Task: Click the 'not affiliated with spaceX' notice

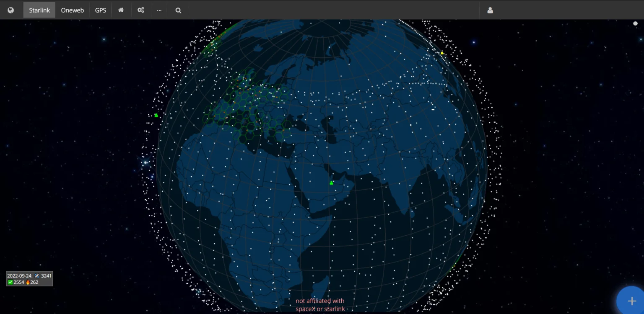Action: pos(320,305)
